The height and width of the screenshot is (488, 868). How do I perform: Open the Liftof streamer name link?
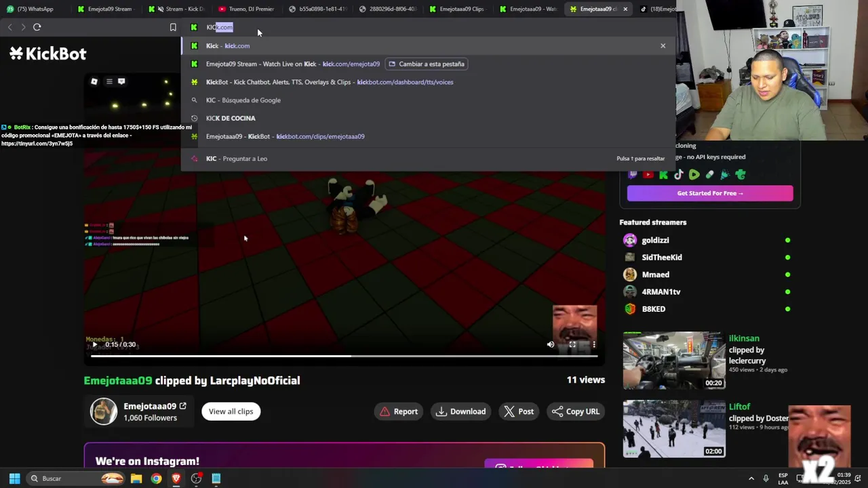point(740,407)
